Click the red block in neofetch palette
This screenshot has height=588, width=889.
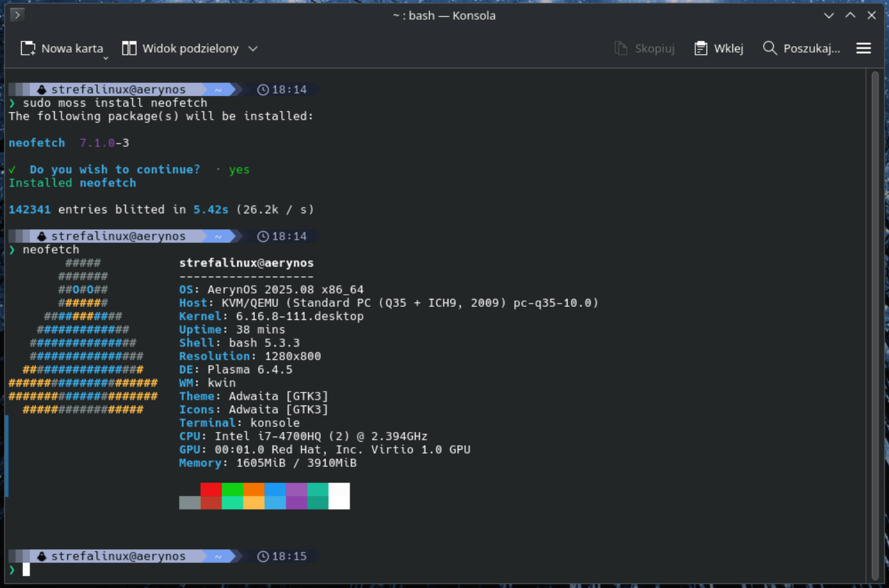click(211, 489)
